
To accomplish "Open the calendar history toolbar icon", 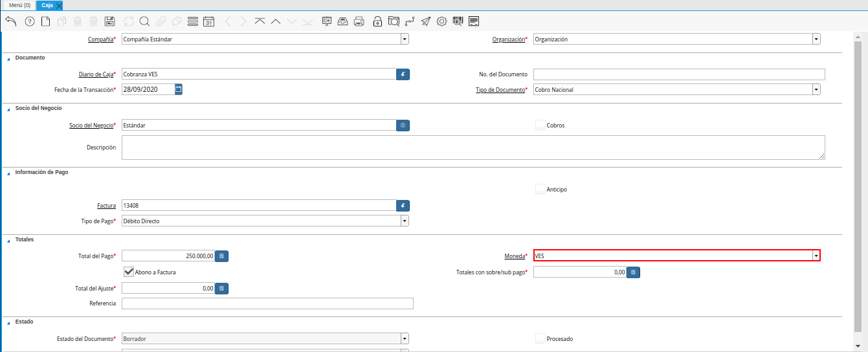I will click(208, 21).
